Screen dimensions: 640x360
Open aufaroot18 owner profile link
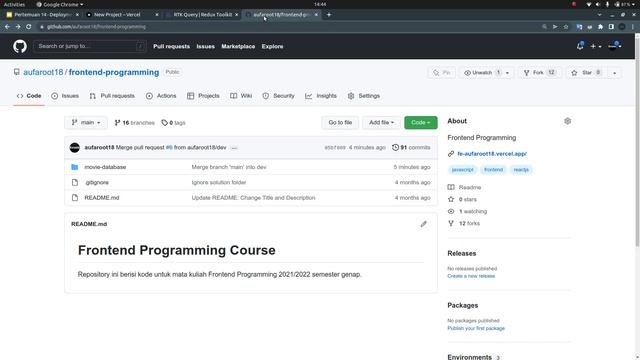pos(43,72)
